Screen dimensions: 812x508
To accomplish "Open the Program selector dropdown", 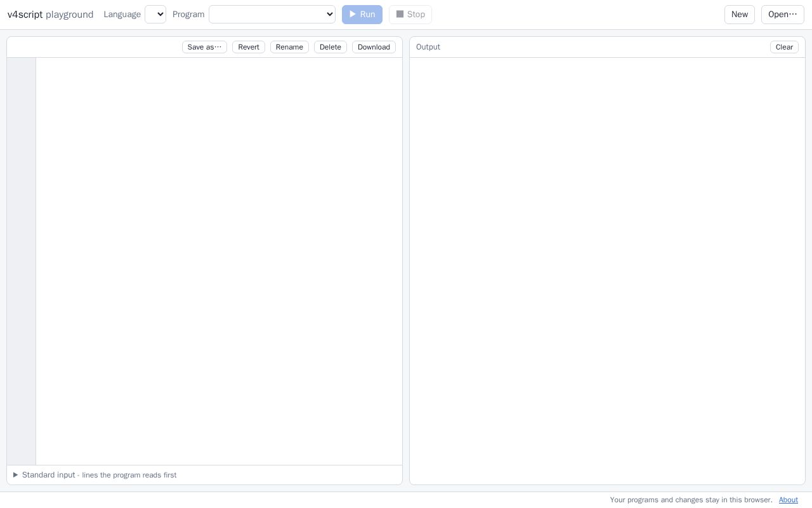I will coord(272,15).
